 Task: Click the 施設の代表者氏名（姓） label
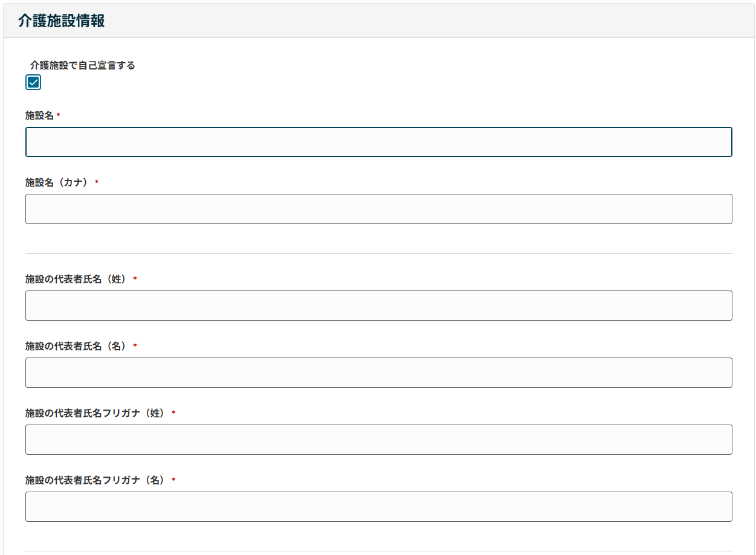click(x=77, y=279)
